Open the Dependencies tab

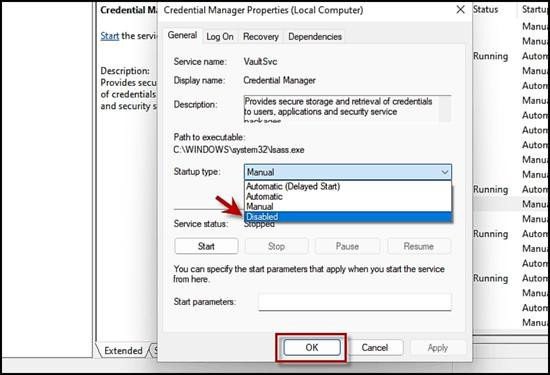click(x=315, y=36)
